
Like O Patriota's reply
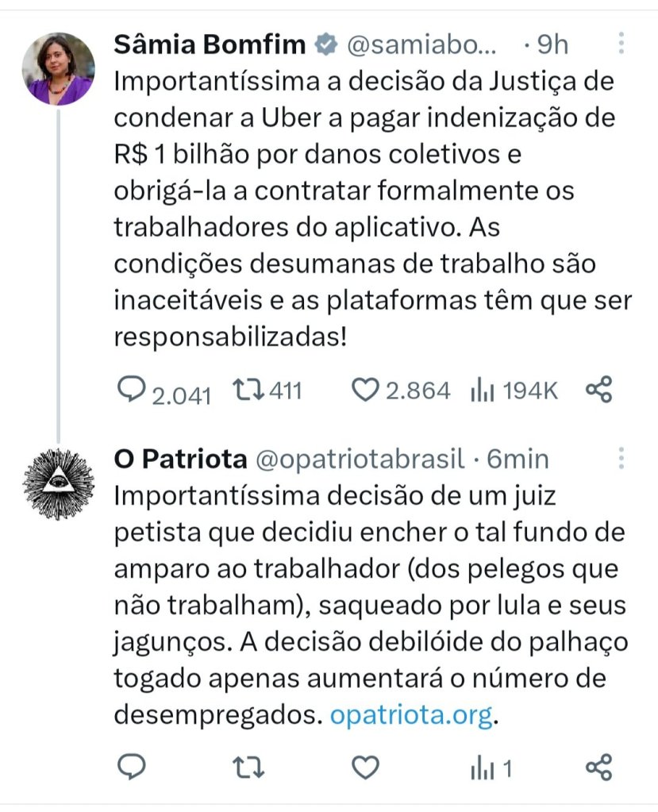pos(364,767)
